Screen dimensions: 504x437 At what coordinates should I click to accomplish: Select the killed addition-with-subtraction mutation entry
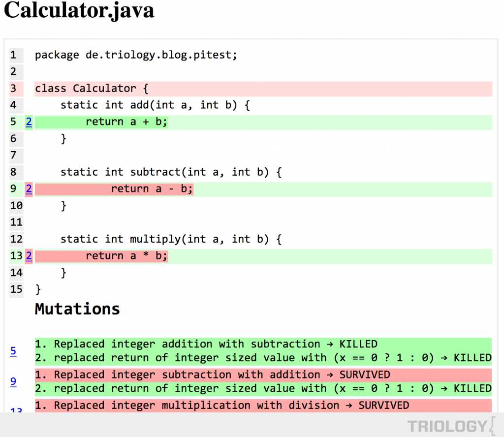(x=216, y=344)
